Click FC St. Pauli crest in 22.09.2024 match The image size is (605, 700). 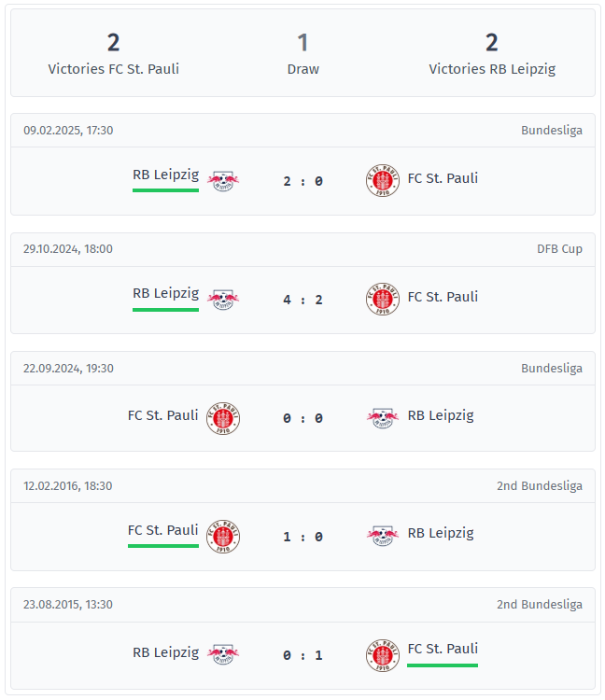click(223, 417)
